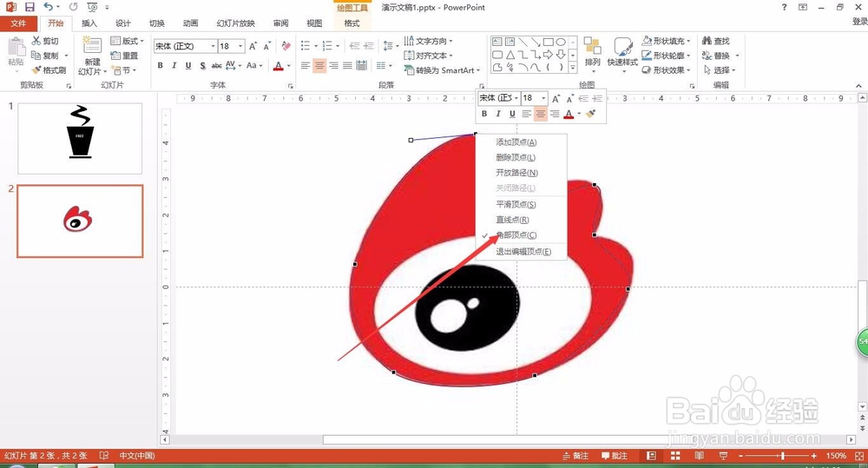This screenshot has width=868, height=468.
Task: Click New Slide (新建幻灯片) icon
Action: (92, 46)
